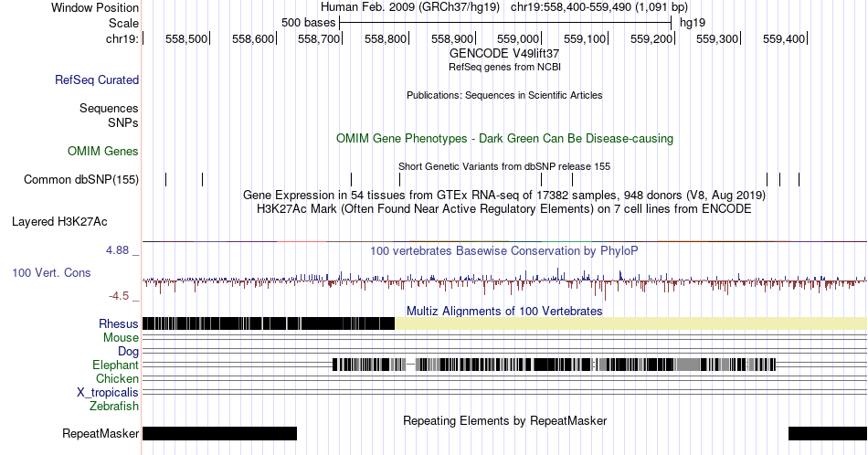Click the Elephant alignment label

pyautogui.click(x=115, y=365)
